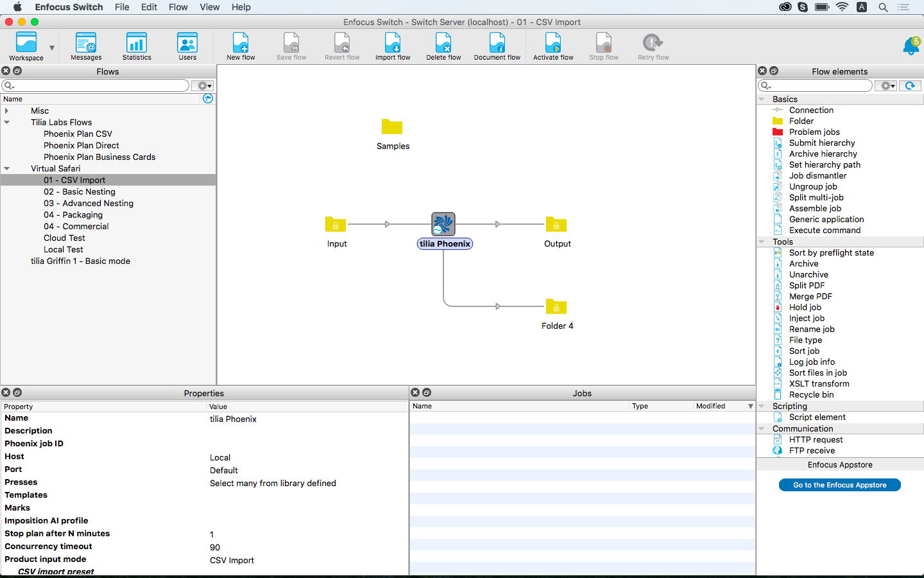Select the Cloud Test flow

coord(64,238)
